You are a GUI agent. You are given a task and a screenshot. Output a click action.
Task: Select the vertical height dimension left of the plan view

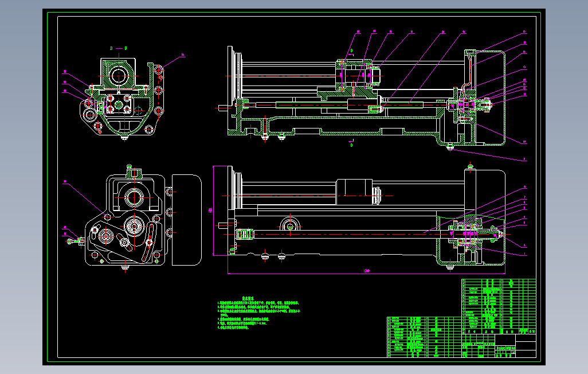(211, 211)
